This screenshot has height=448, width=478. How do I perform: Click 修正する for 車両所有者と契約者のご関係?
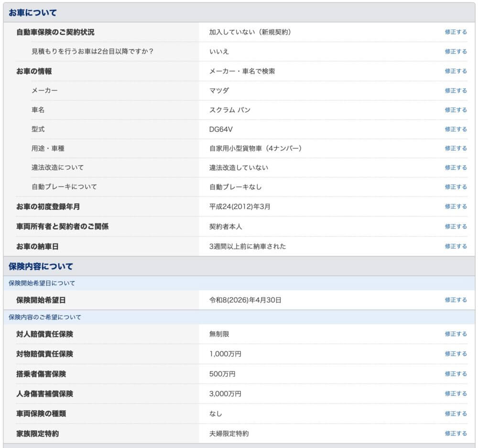pyautogui.click(x=456, y=226)
